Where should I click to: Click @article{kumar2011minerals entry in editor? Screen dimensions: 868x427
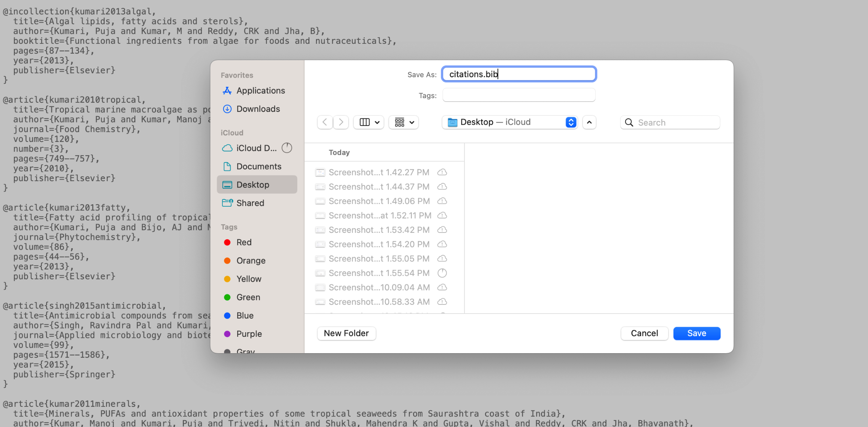72,404
